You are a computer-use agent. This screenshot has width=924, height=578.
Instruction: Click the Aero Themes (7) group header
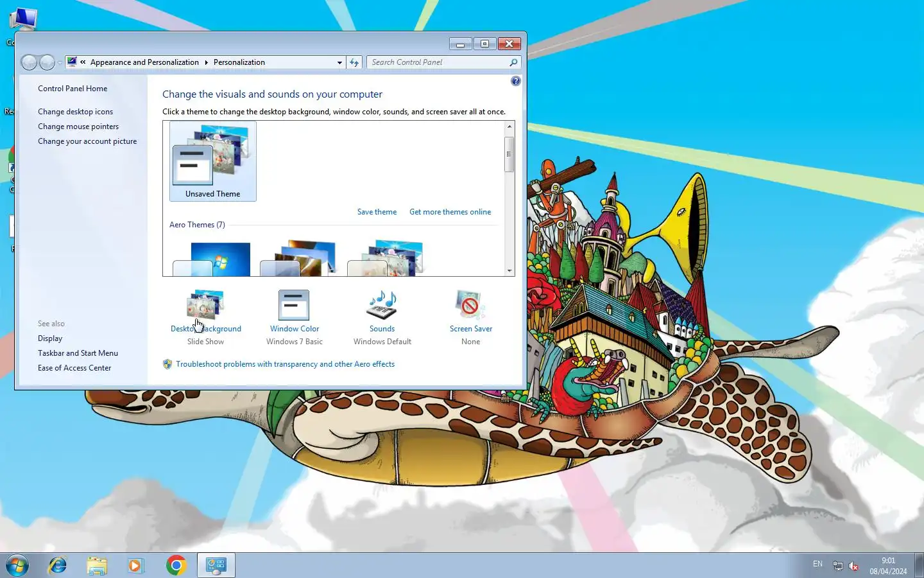(197, 225)
